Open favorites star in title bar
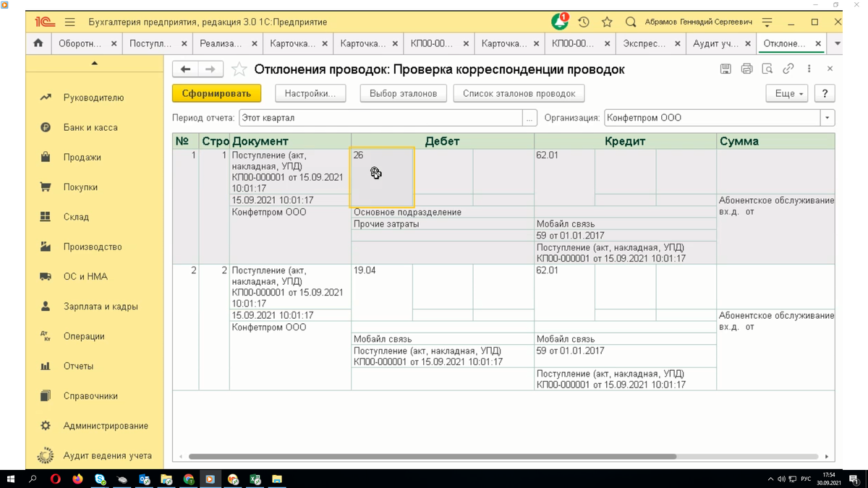Viewport: 868px width, 488px height. (x=607, y=22)
